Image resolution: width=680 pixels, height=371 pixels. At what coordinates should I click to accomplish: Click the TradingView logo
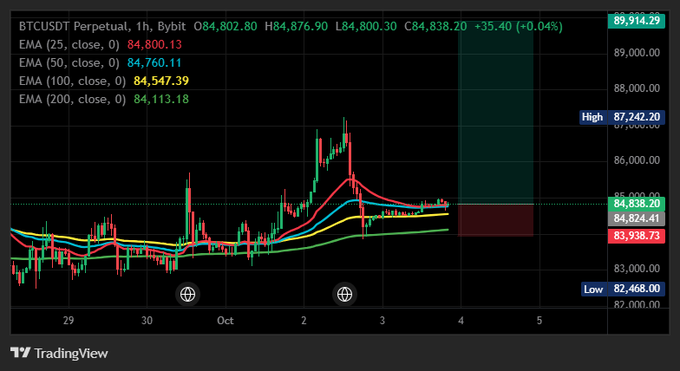59,353
